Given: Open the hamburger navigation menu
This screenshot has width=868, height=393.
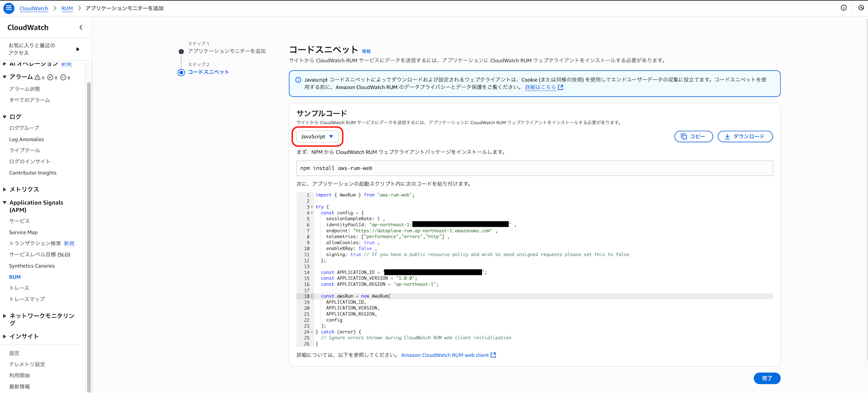Looking at the screenshot, I should [x=9, y=8].
